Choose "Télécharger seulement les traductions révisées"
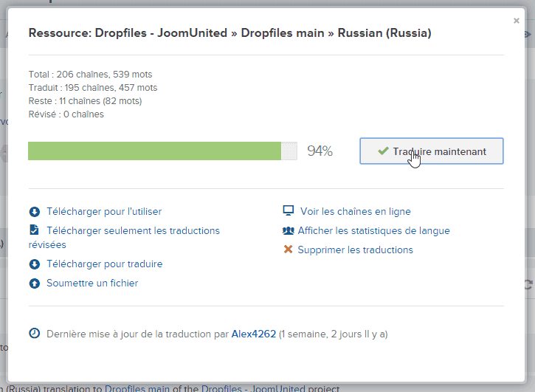Image resolution: width=535 pixels, height=392 pixels. pos(133,230)
